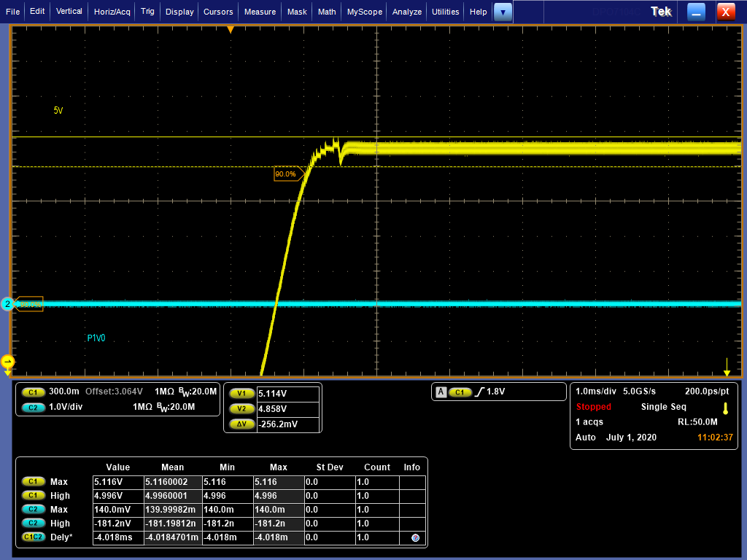Click the C2 channel badge in vertical readout
This screenshot has height=560, width=747.
coord(33,408)
